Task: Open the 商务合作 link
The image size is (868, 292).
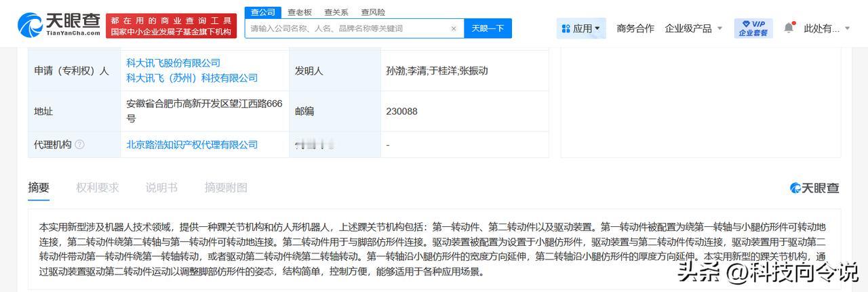Action: 635,28
